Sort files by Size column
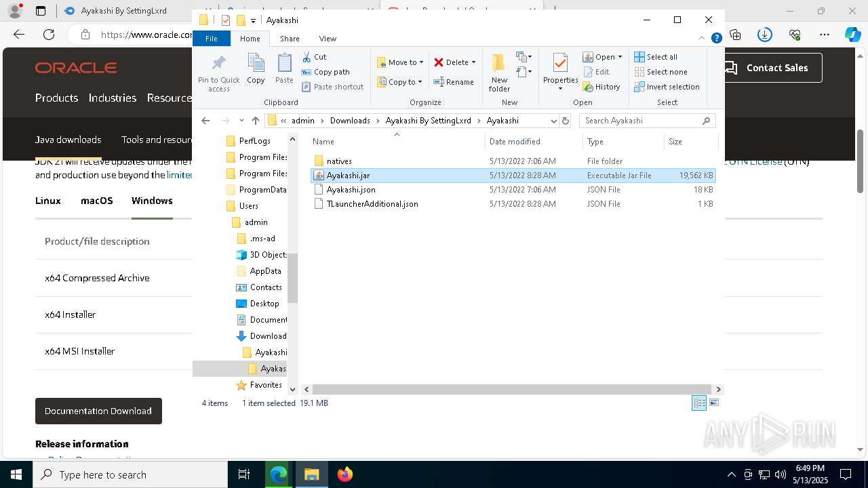 [690, 141]
